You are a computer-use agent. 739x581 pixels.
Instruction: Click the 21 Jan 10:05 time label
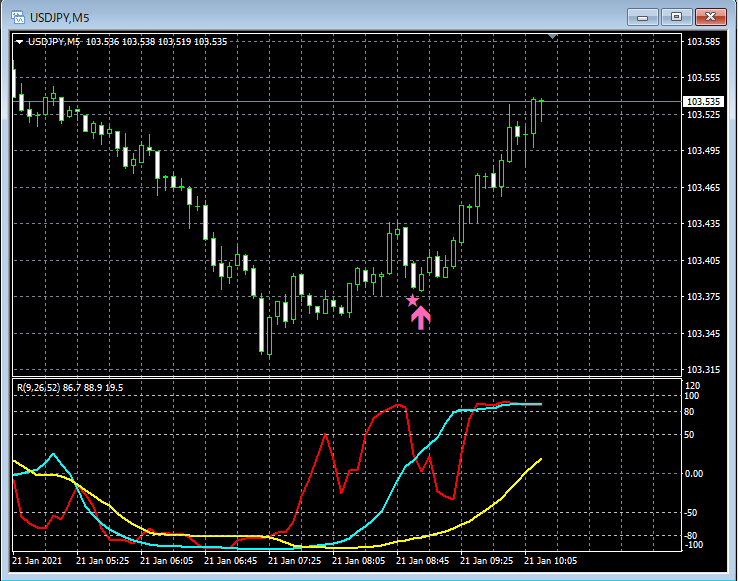click(x=551, y=561)
